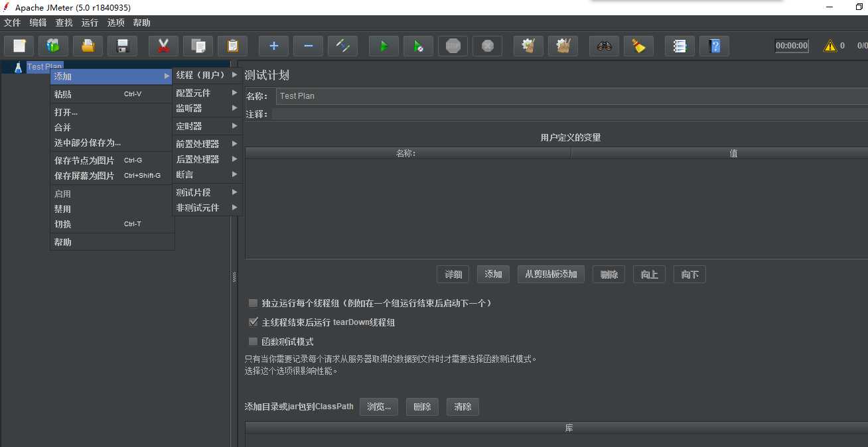Clear results with single broom icon

528,46
